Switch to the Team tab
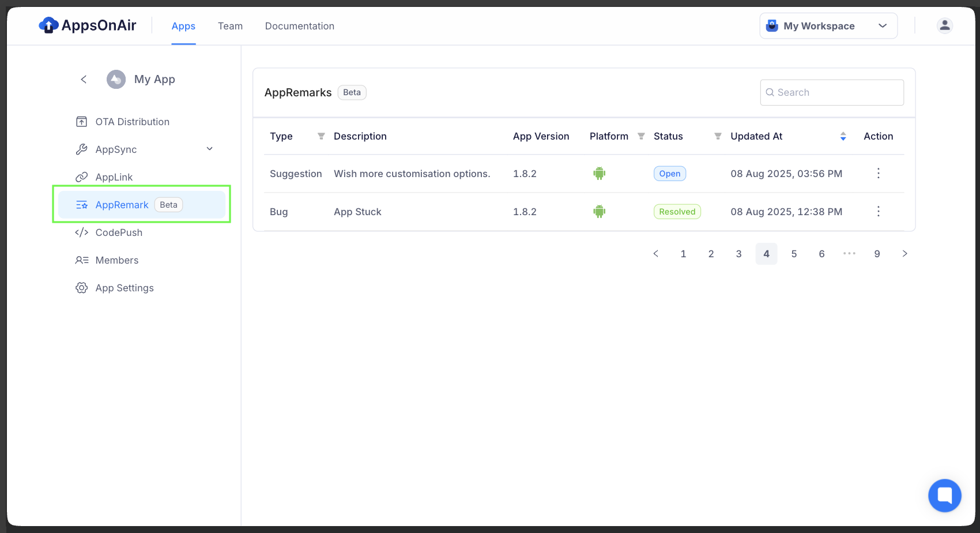 click(230, 26)
